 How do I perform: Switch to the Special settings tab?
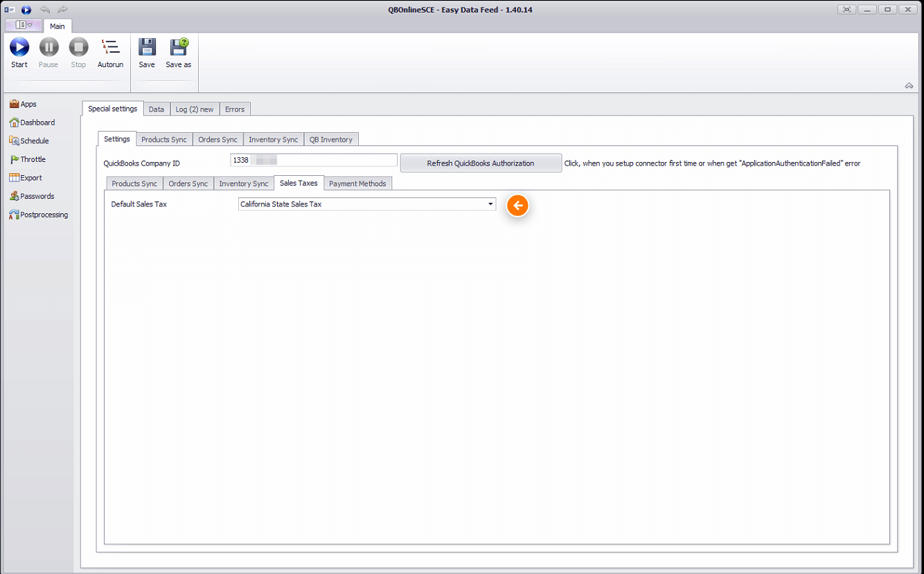coord(113,109)
